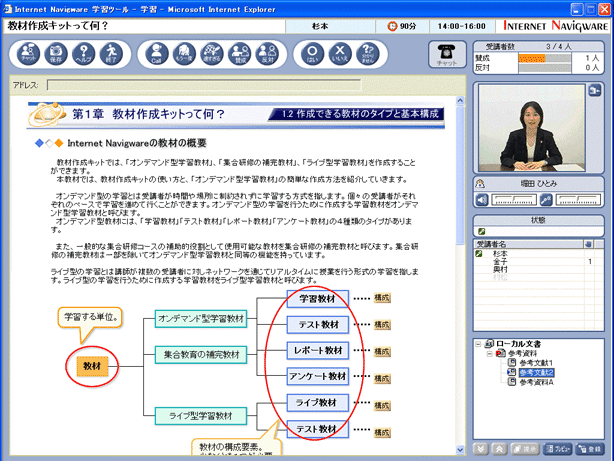Image resolution: width=614 pixels, height=461 pixels.
Task: Click the 構成 link next to レポート教材
Action: tap(382, 352)
